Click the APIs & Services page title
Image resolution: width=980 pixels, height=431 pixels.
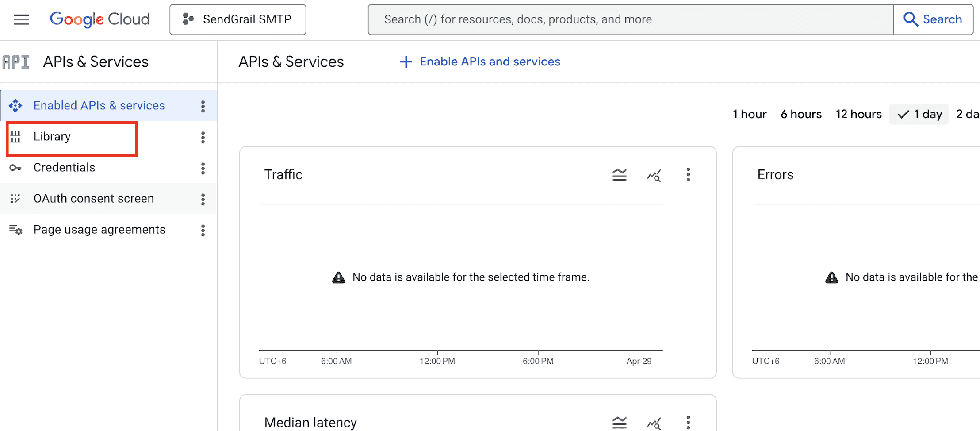pyautogui.click(x=291, y=62)
